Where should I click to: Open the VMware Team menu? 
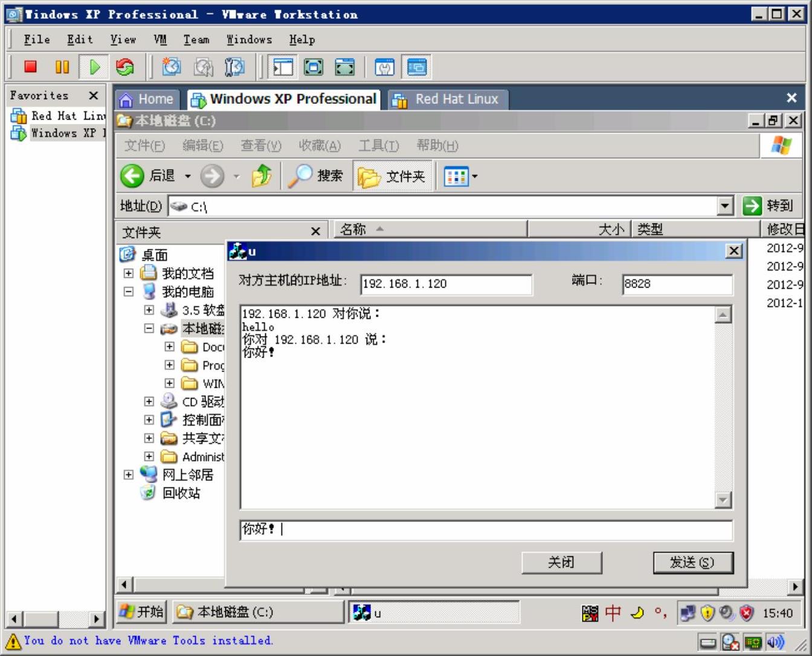pos(196,40)
